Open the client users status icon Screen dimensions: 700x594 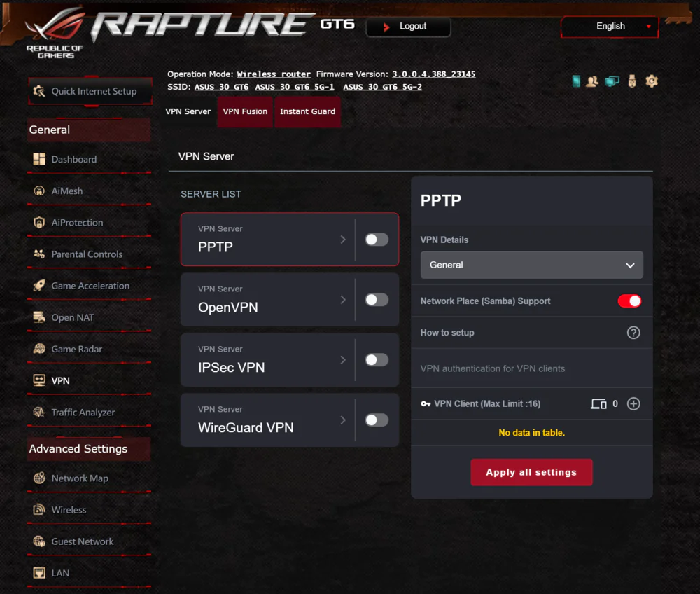click(x=592, y=81)
